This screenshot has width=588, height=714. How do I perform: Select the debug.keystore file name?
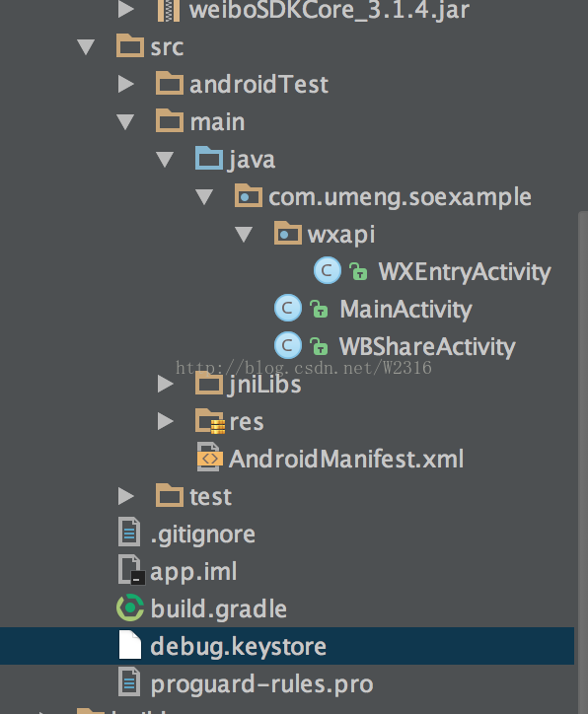pos(238,647)
